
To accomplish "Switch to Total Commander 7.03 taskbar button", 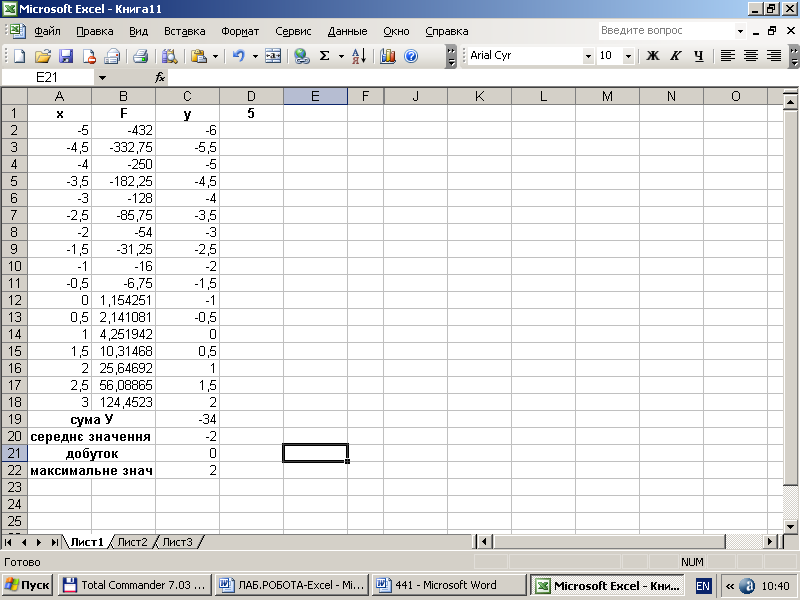I will coord(135,585).
